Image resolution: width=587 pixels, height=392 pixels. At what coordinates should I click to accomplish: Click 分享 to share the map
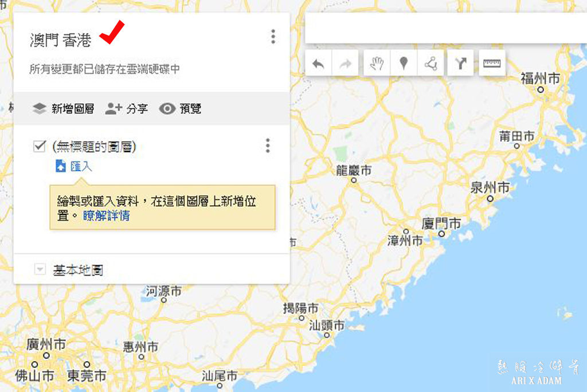(127, 108)
